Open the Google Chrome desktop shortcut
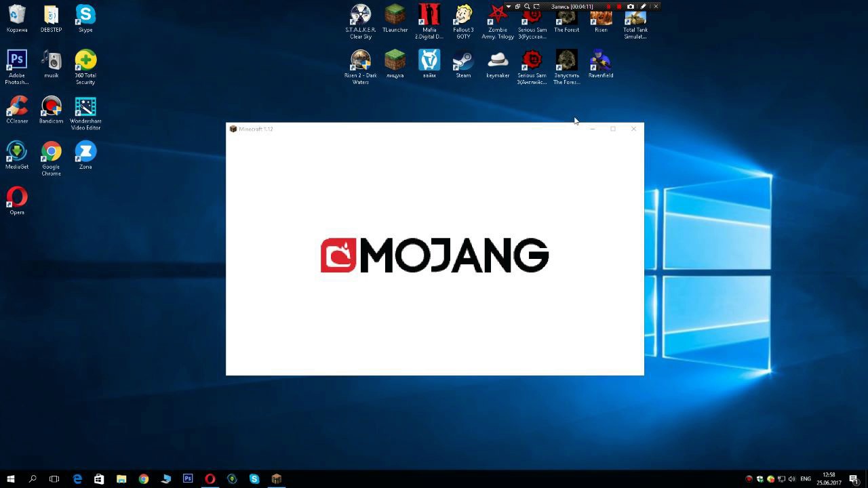Viewport: 868px width, 488px height. [51, 158]
